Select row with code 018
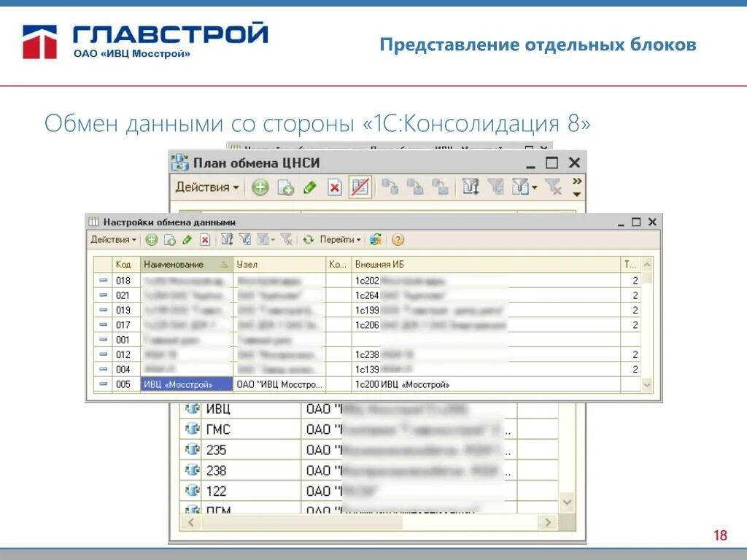Screen dimensions: 747x560 pos(367,281)
